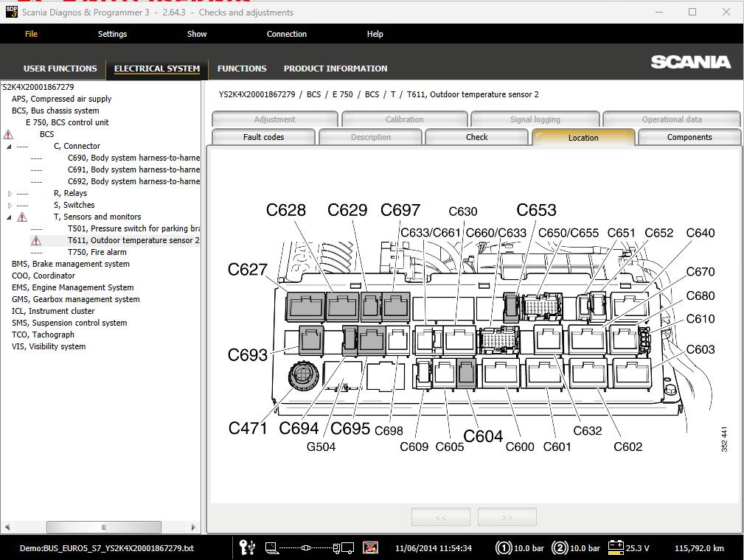
Task: Select C691 body system harness connector
Action: click(133, 169)
